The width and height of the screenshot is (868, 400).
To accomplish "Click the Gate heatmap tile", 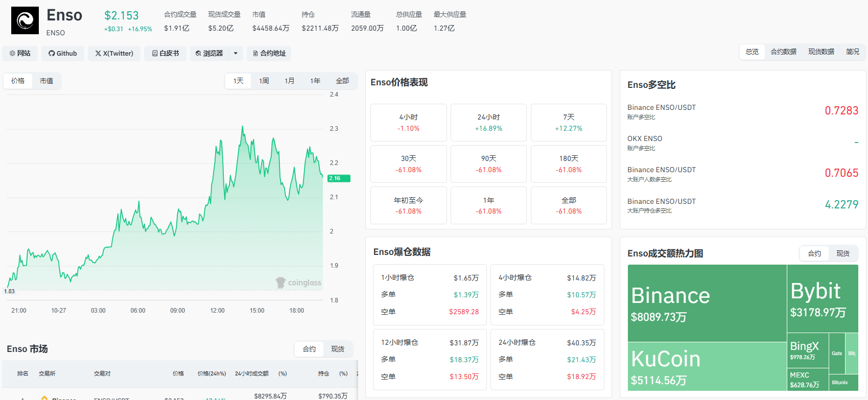I will click(837, 353).
